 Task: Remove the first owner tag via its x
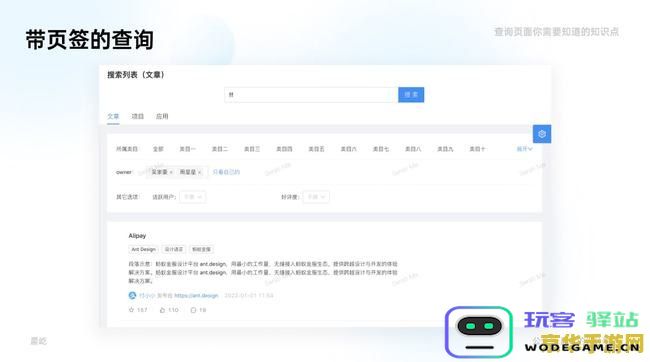[x=171, y=172]
